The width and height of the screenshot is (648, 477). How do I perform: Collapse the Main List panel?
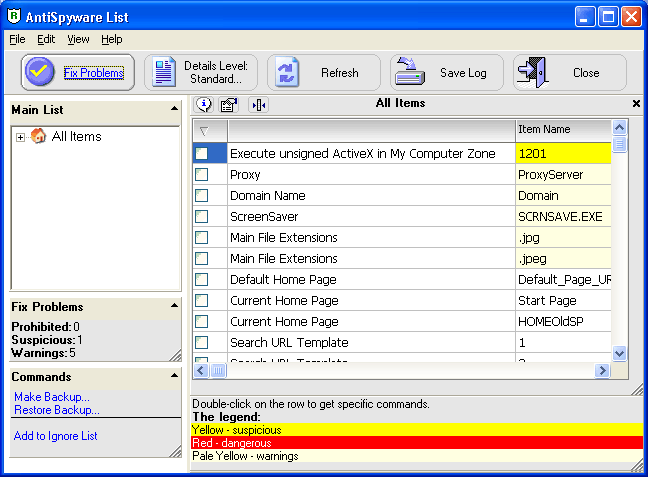point(174,109)
